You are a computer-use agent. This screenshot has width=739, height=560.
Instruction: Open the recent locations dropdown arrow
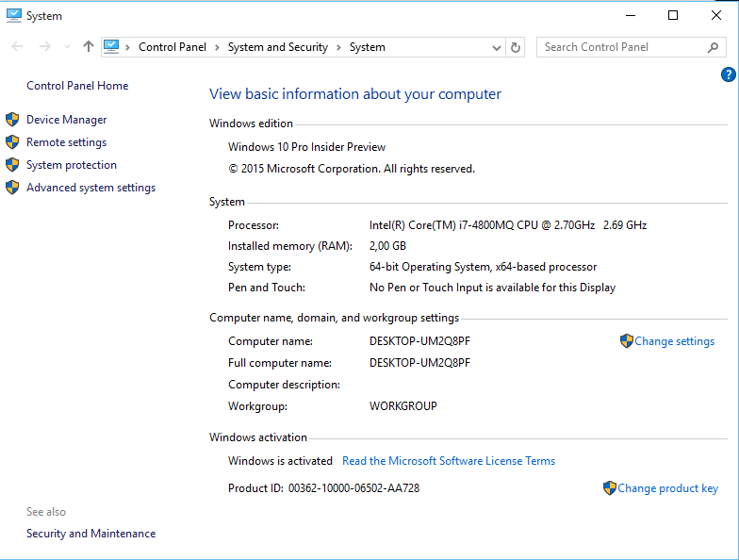click(67, 47)
